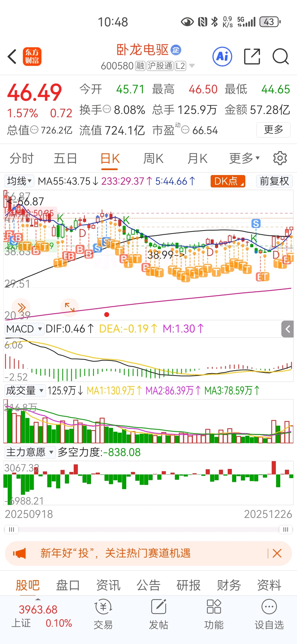Image resolution: width=297 pixels, height=644 pixels.
Task: Open the 功能 grid icon
Action: (214, 607)
